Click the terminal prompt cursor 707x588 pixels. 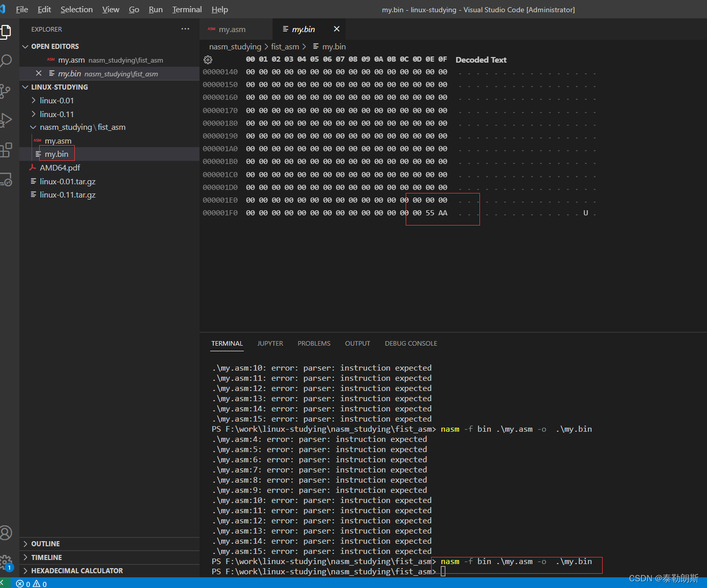click(443, 572)
